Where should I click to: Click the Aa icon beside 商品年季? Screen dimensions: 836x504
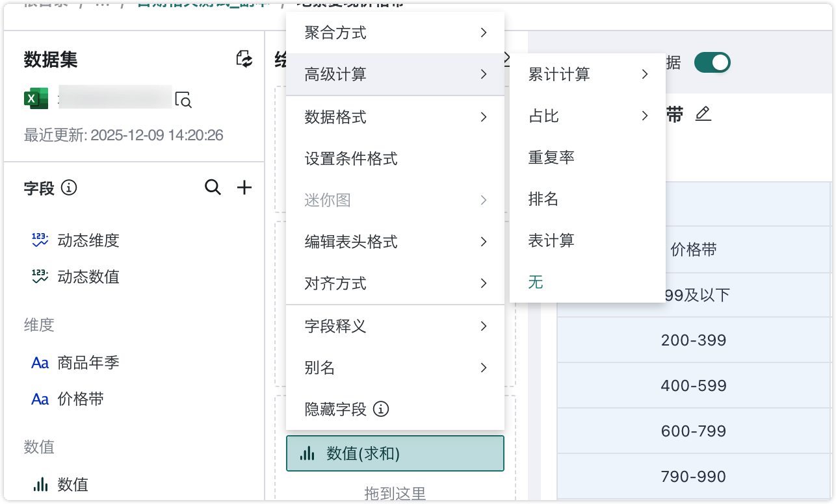(x=40, y=363)
